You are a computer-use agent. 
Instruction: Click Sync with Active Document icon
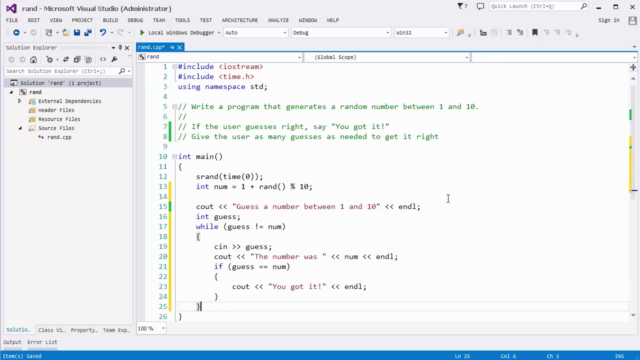coord(66,60)
